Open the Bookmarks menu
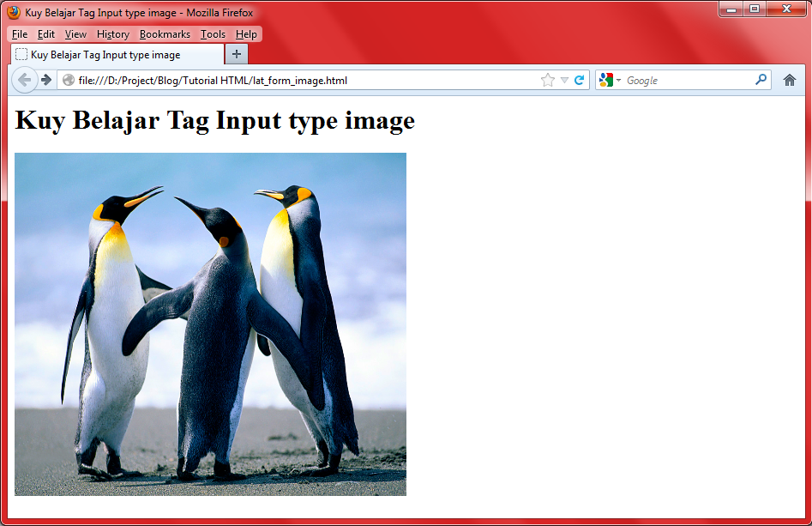 [165, 34]
